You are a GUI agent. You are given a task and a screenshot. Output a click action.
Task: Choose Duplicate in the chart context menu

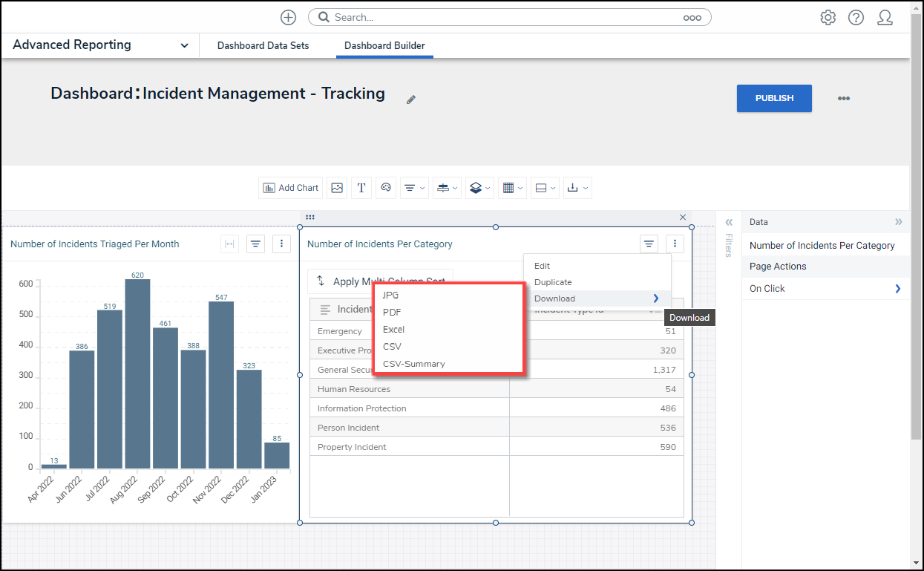(x=553, y=282)
